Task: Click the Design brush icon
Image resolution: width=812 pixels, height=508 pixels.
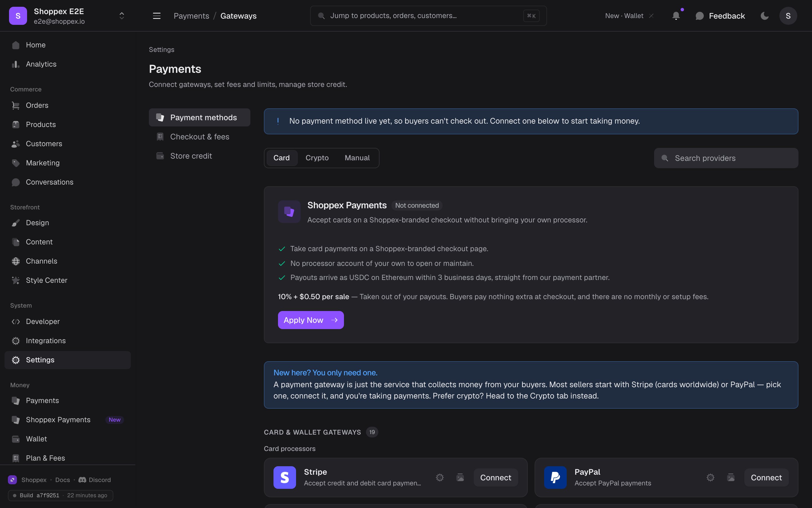Action: 16,223
